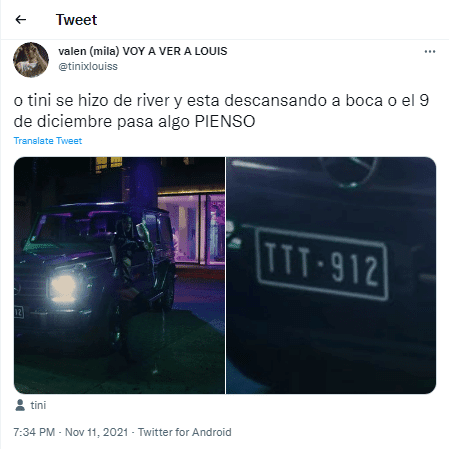Screen dimensions: 449x449
Task: Click the bright headlight in the left photo
Action: [63, 287]
